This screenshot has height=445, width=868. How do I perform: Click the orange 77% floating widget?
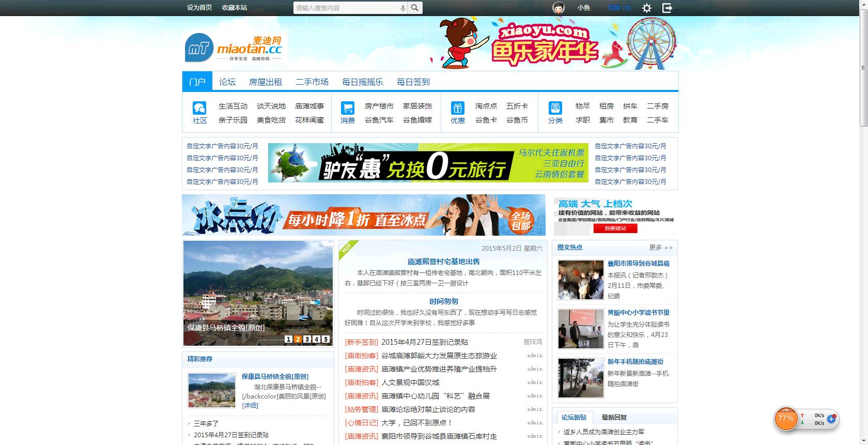click(786, 419)
